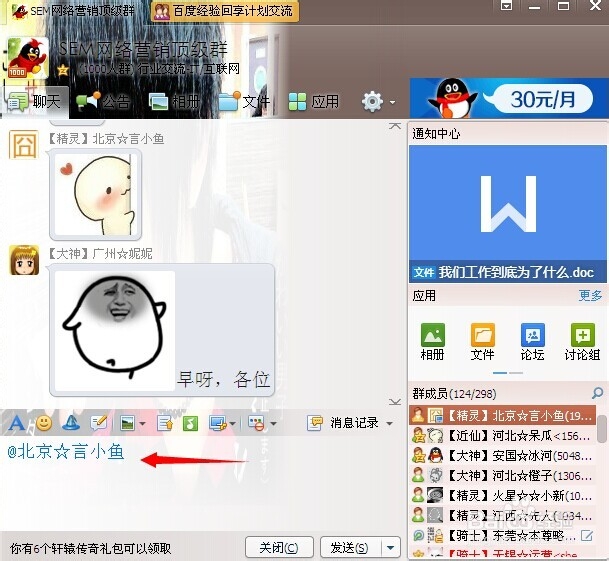Screen dimensions: 609x561
Task: Click the SEM group avatar with 1000 badge
Action: click(28, 58)
